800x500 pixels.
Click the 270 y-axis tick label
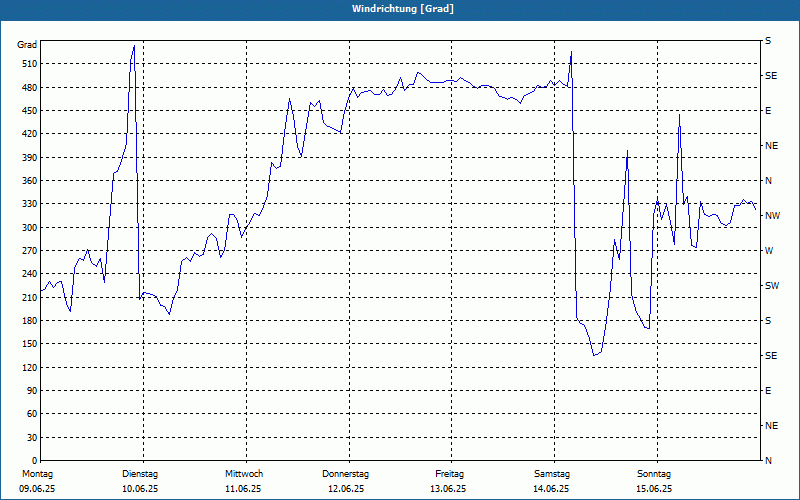point(30,251)
